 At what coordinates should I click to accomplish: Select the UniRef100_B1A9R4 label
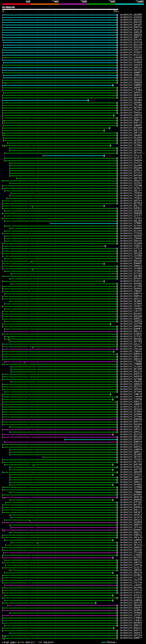pyautogui.click(x=131, y=165)
